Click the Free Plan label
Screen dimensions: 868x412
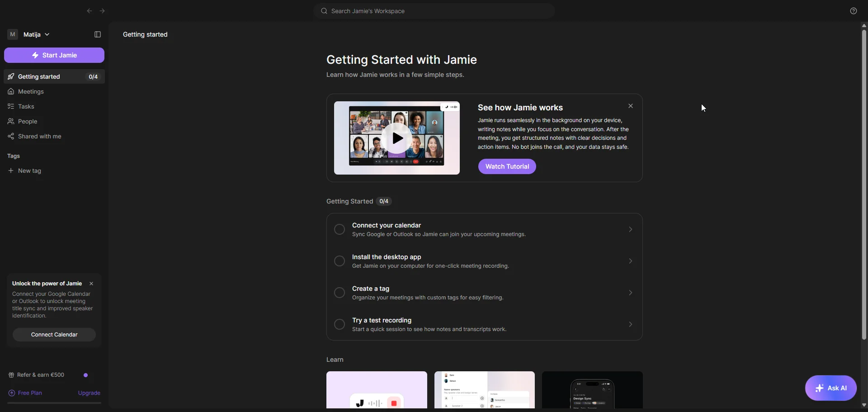30,393
